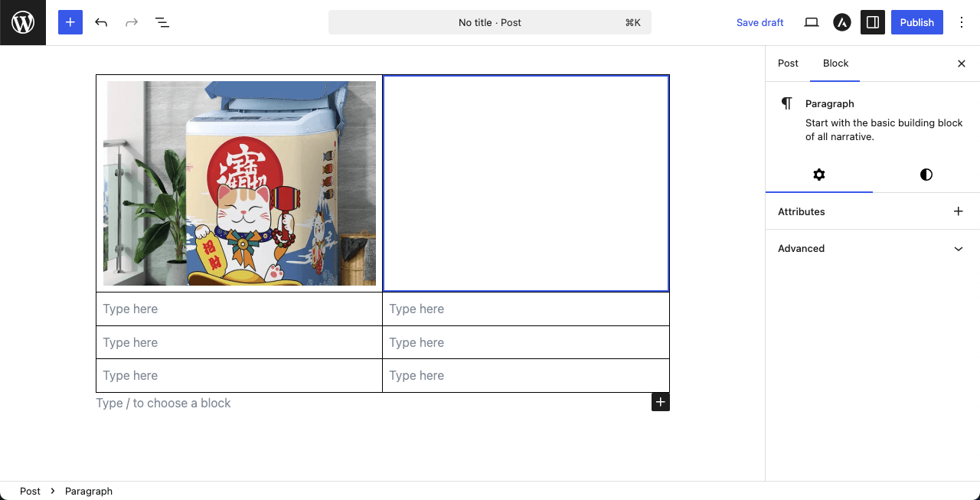
Task: Save the post as draft
Action: point(759,22)
